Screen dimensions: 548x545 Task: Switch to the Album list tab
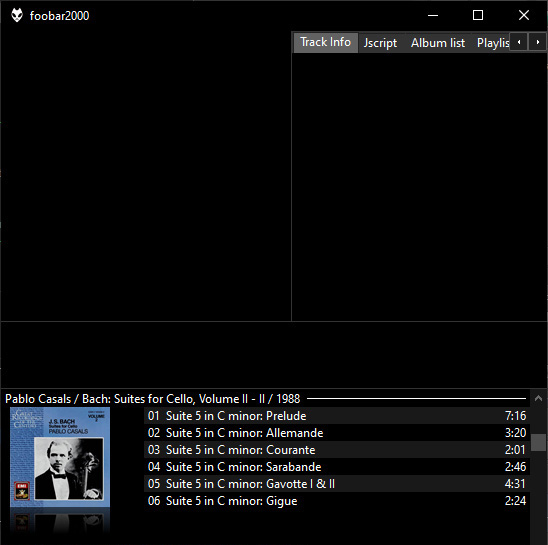click(x=438, y=43)
